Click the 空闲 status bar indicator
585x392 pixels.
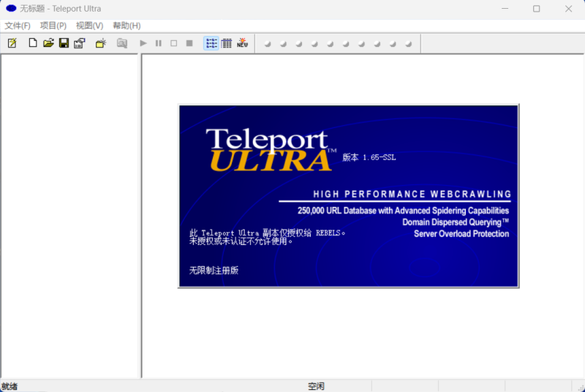[x=316, y=386]
